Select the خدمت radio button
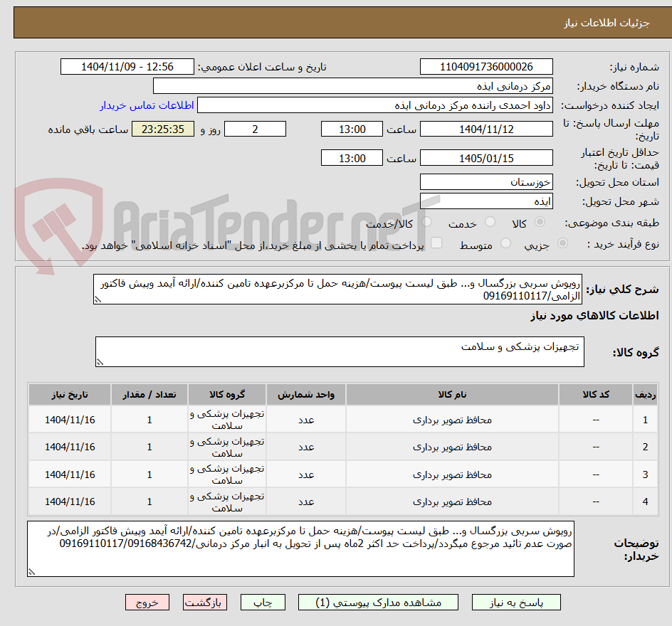The width and height of the screenshot is (672, 626). click(x=490, y=222)
